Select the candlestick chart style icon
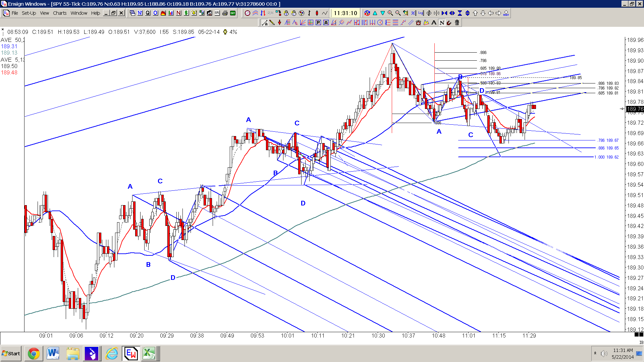This screenshot has width=644, height=362. [317, 13]
